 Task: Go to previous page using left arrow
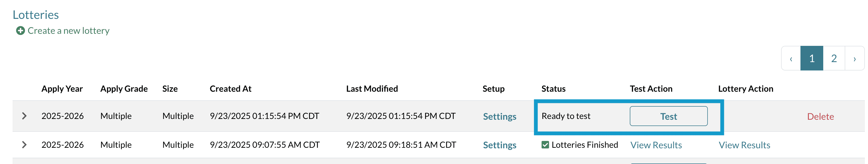pyautogui.click(x=791, y=59)
